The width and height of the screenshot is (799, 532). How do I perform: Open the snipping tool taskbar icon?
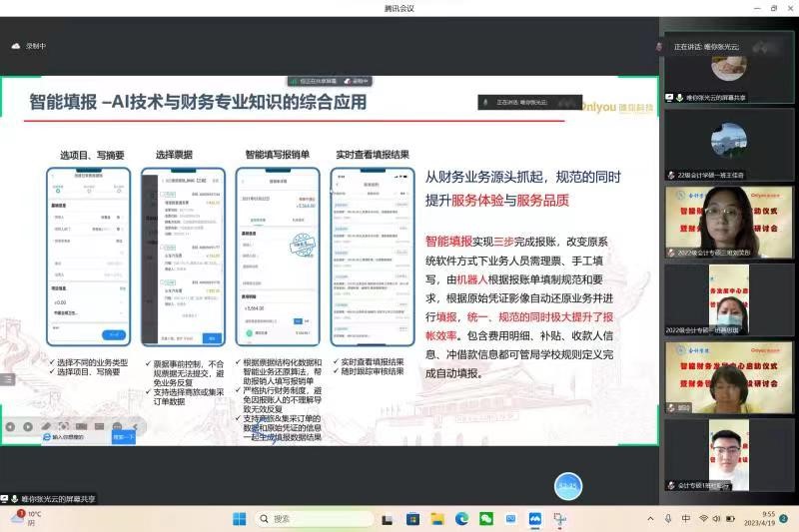coord(560,519)
